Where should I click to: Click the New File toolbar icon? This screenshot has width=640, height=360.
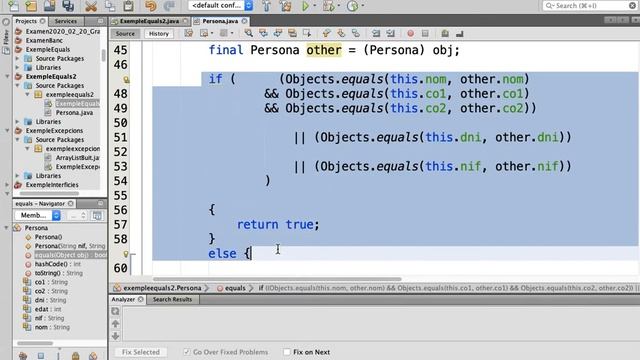[13, 6]
